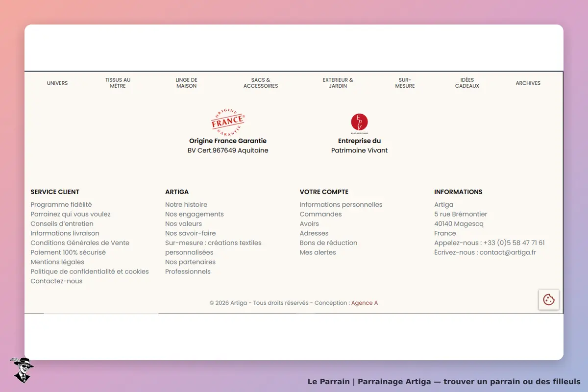Click the BV Cert.967649 Aquitaine text
588x392 pixels.
pyautogui.click(x=228, y=150)
